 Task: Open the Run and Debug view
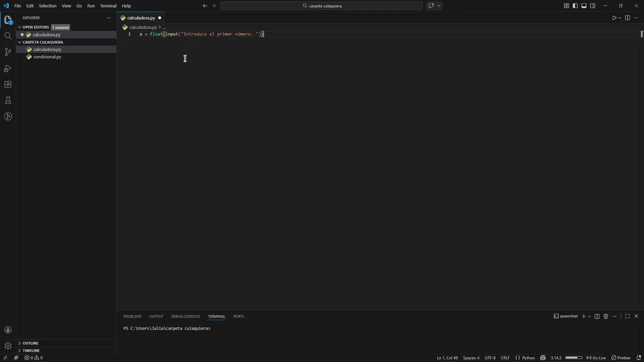click(x=8, y=68)
